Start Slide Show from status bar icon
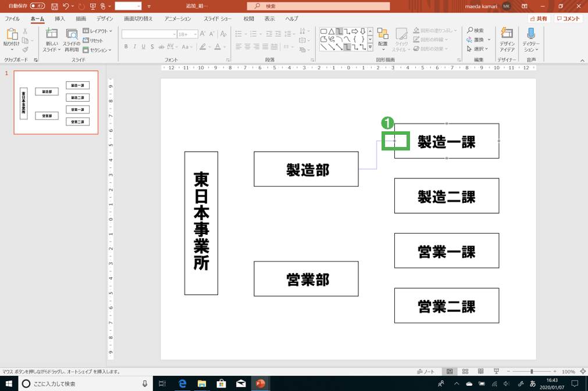Viewport: 588px width, 391px height. click(x=497, y=371)
